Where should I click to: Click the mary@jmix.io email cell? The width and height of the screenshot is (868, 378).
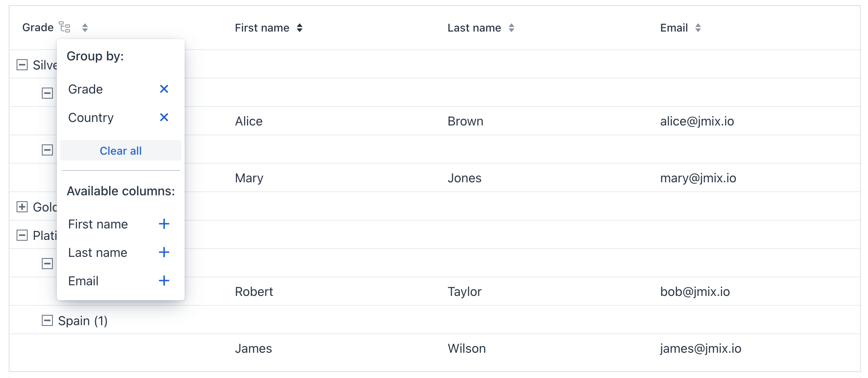coord(698,178)
